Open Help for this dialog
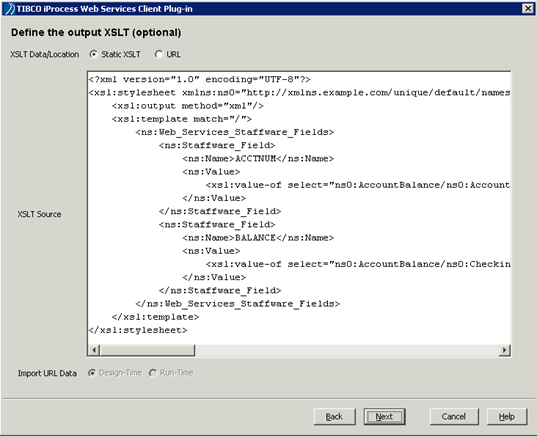Image resolution: width=537 pixels, height=437 pixels. click(507, 416)
